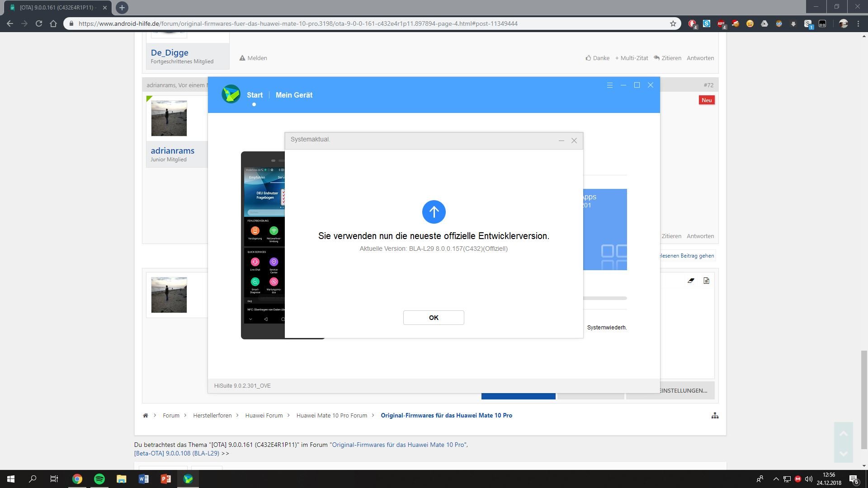Viewport: 868px width, 488px height.
Task: Open Spotify from the taskbar
Action: (99, 479)
